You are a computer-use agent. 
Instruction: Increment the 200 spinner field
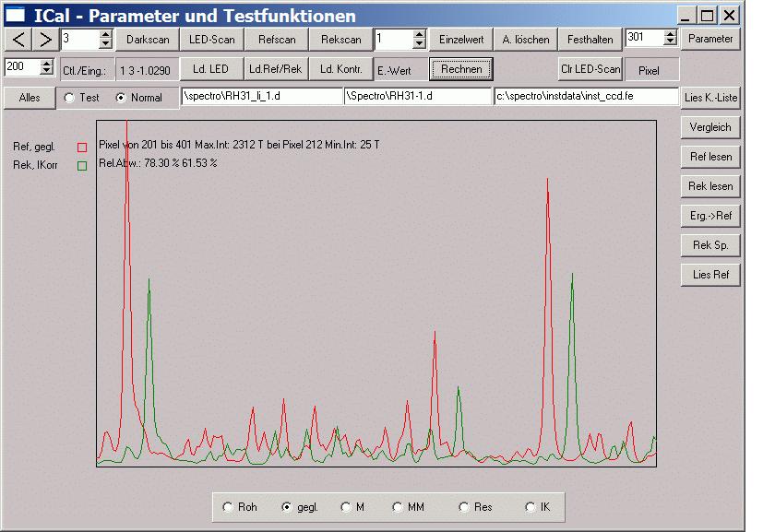tap(47, 65)
